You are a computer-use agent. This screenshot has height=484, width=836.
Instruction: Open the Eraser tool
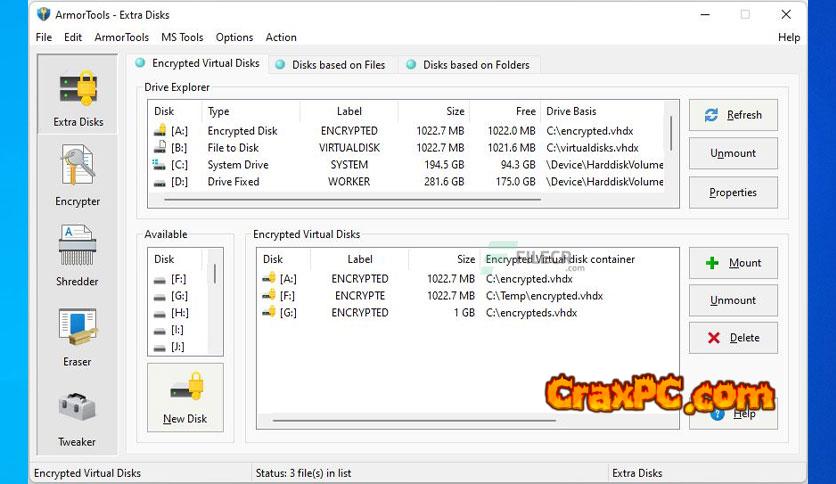coord(78,336)
